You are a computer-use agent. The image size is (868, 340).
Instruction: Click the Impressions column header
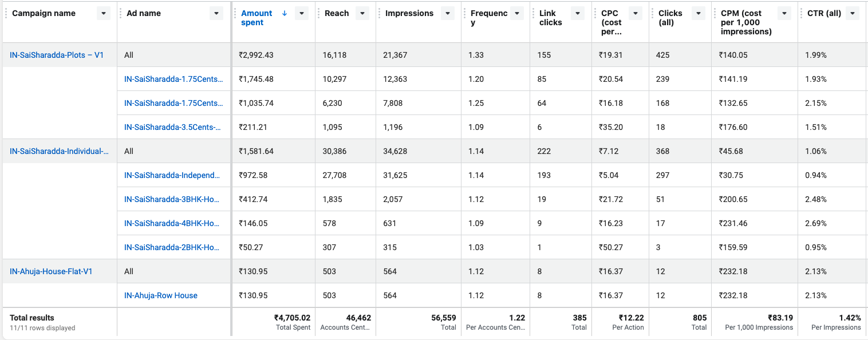coord(409,13)
